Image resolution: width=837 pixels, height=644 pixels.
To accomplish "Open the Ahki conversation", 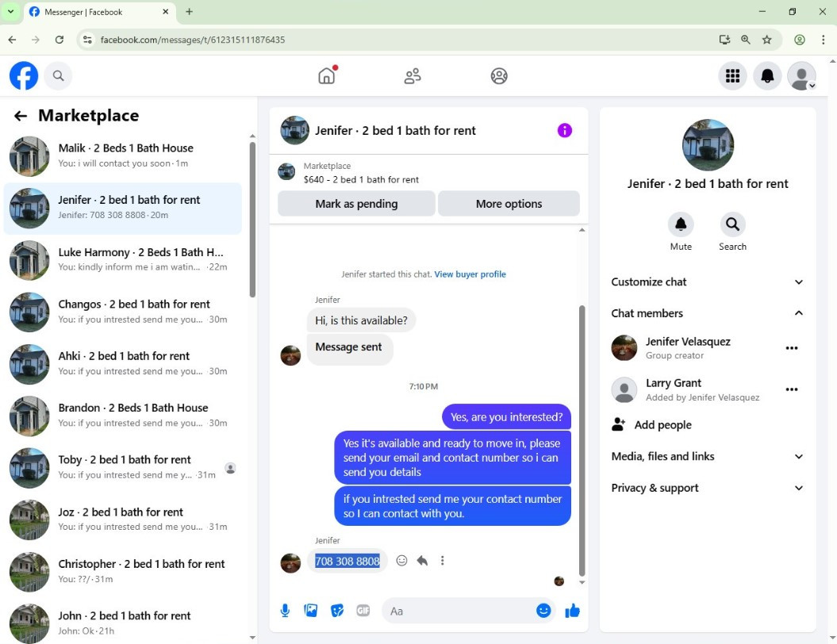I will pos(123,363).
